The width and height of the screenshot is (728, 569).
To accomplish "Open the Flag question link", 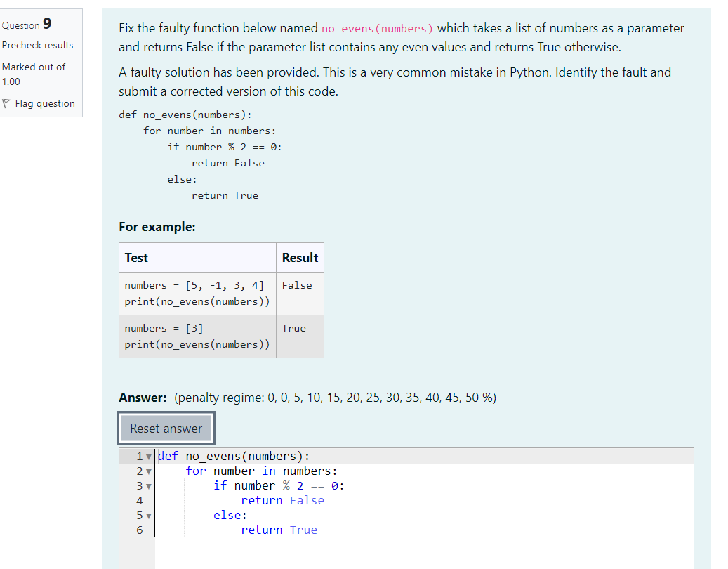I will pyautogui.click(x=44, y=103).
